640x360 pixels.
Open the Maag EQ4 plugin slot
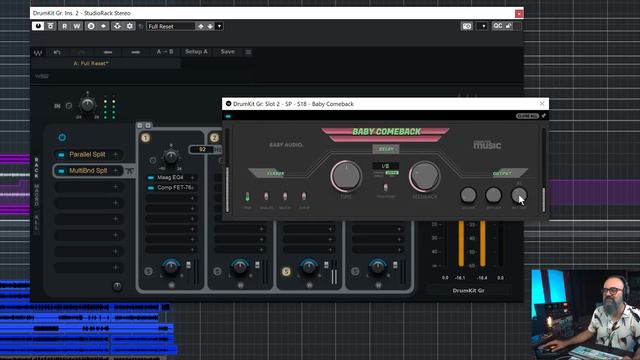171,178
